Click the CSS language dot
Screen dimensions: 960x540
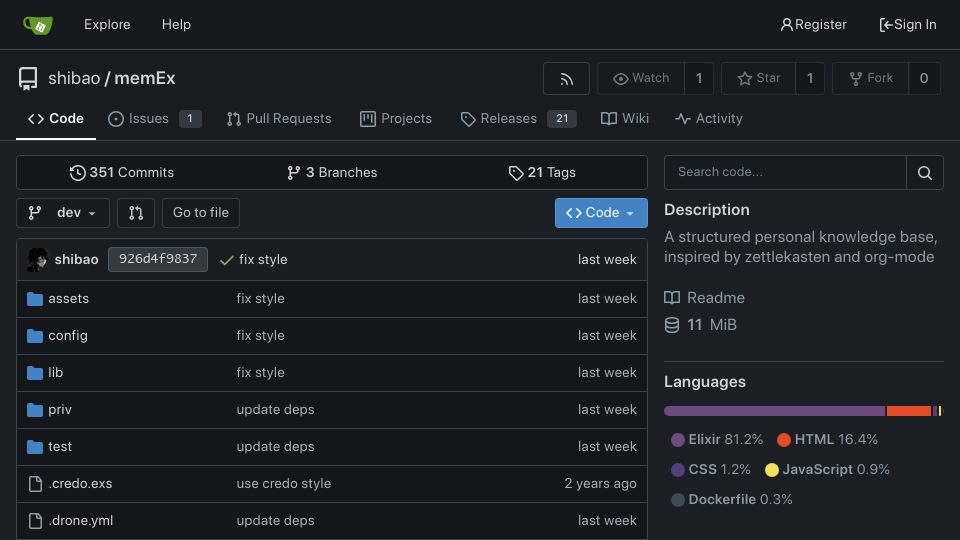(678, 470)
